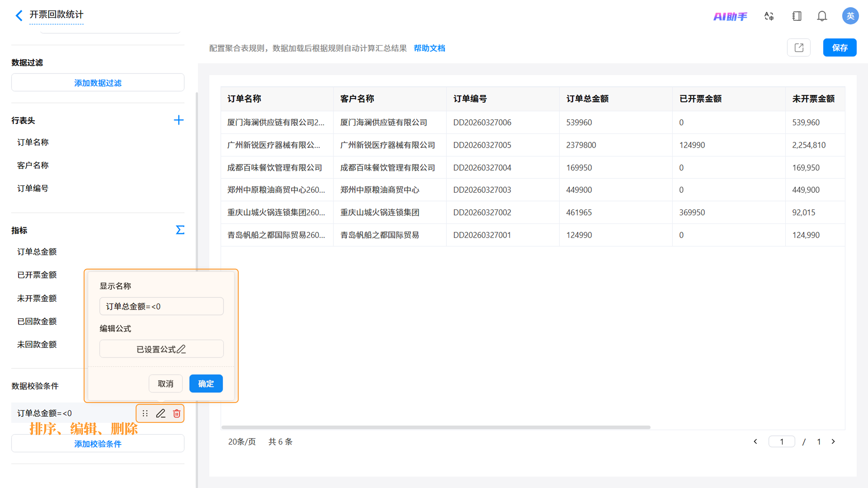Go back using the left arrow icon
868x488 pixels.
tap(19, 16)
